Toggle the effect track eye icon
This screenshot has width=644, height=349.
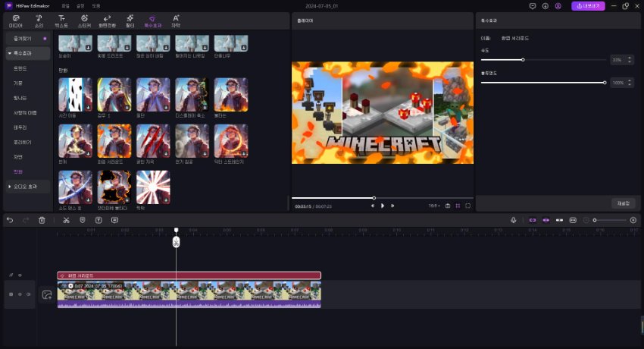click(x=20, y=275)
